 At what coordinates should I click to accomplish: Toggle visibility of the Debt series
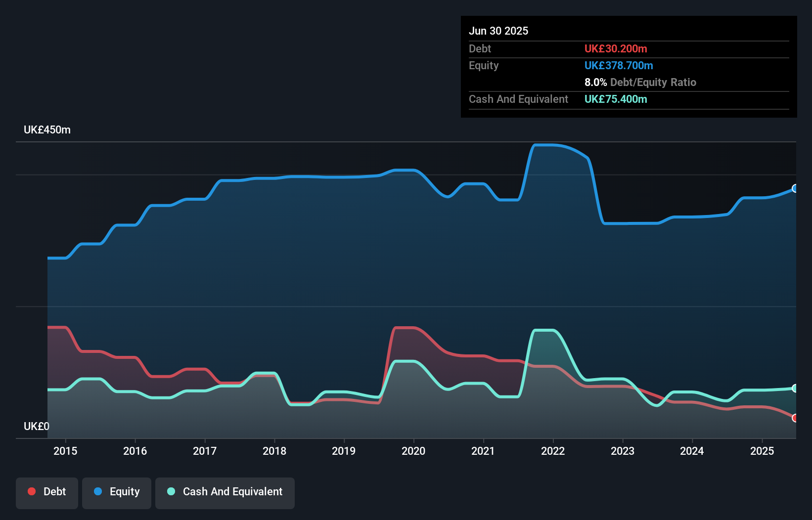(47, 492)
